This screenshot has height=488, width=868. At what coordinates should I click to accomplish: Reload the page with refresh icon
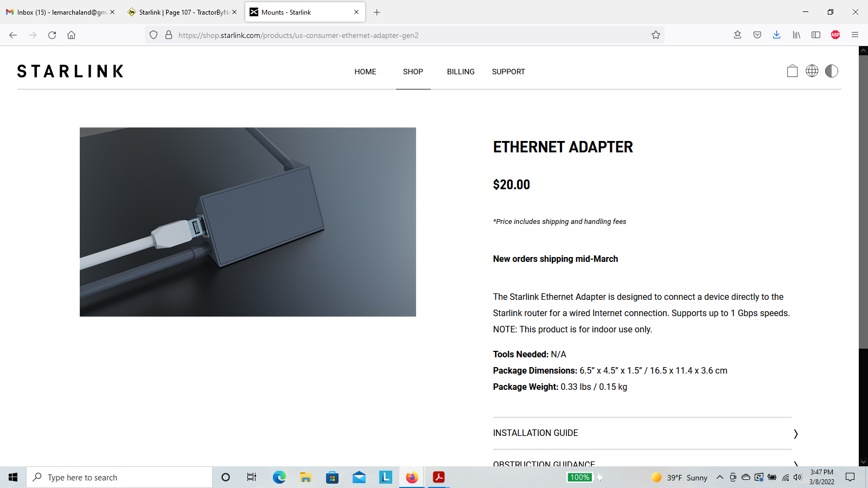coord(52,35)
